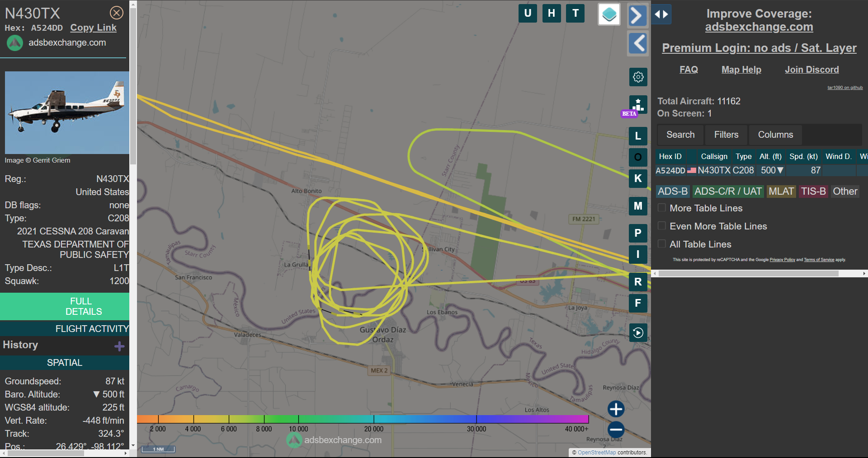Click the P map control button
This screenshot has width=868, height=458.
638,233
